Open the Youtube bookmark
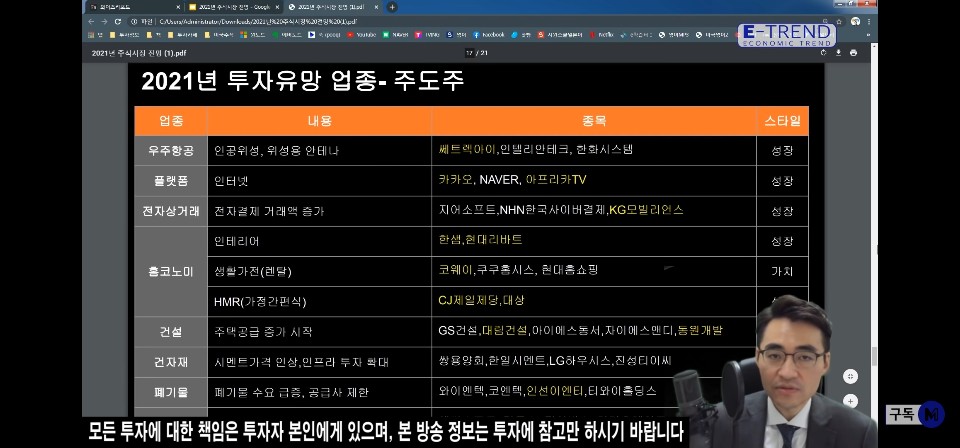Viewport: 960px width, 448px height. tap(362, 35)
